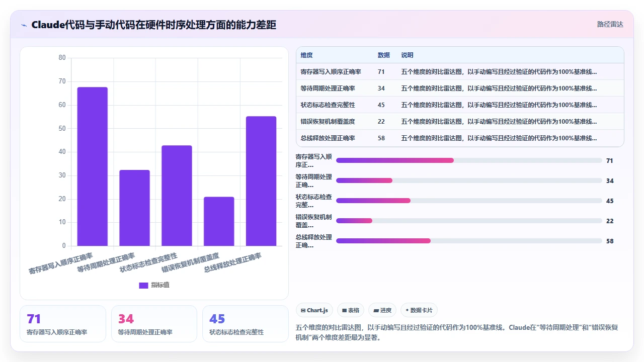Click table value 22
644x362 pixels.
tap(381, 122)
